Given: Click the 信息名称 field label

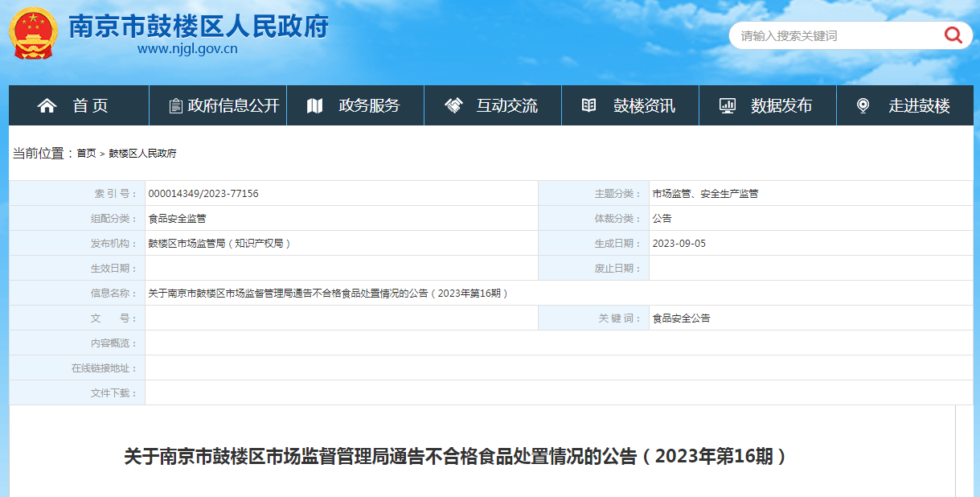Looking at the screenshot, I should [x=114, y=294].
